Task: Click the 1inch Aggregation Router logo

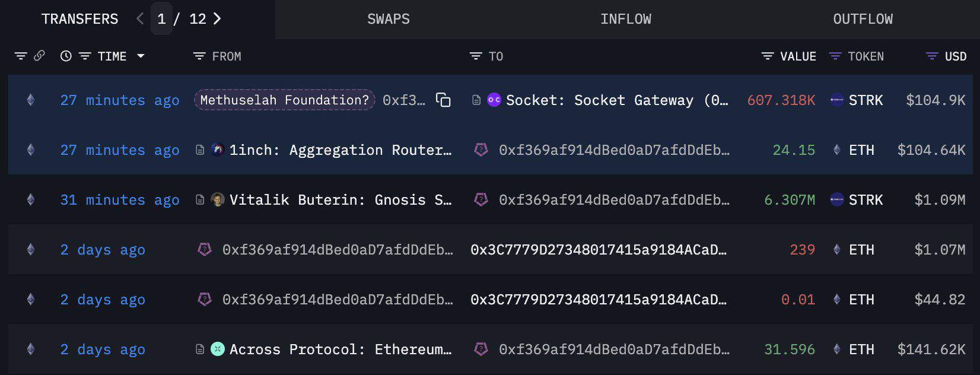Action: [x=218, y=150]
